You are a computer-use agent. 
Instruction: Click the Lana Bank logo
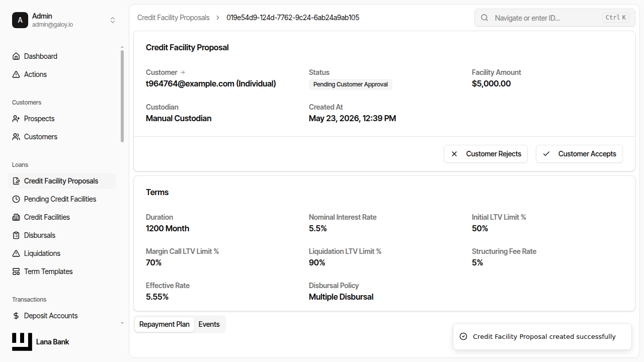pyautogui.click(x=22, y=342)
